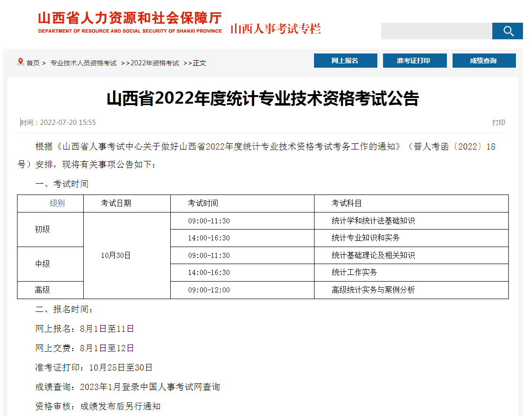Screen dimensions: 532x416
Task: Open 专业技术人员资格考试 breadcrumb link
Action: 83,63
